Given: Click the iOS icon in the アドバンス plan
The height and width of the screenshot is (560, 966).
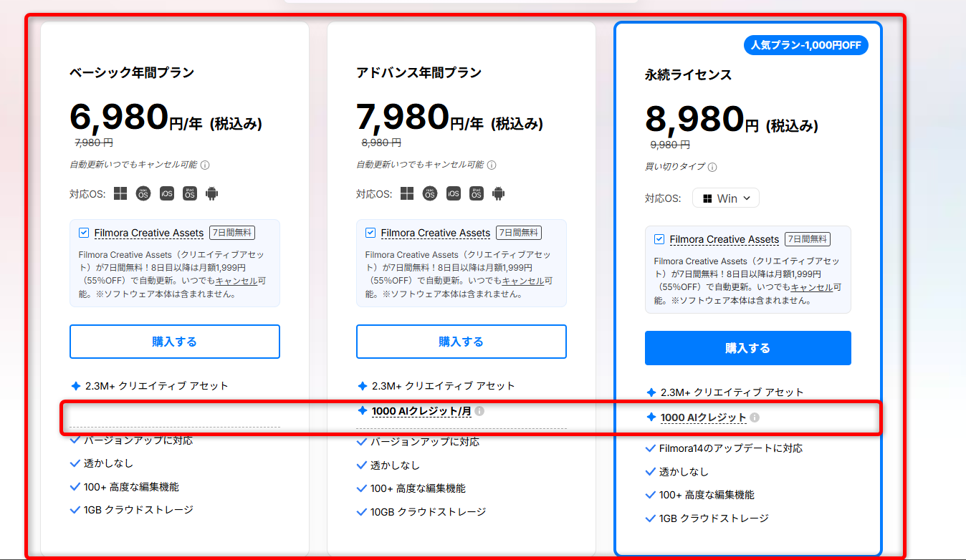Looking at the screenshot, I should [453, 193].
